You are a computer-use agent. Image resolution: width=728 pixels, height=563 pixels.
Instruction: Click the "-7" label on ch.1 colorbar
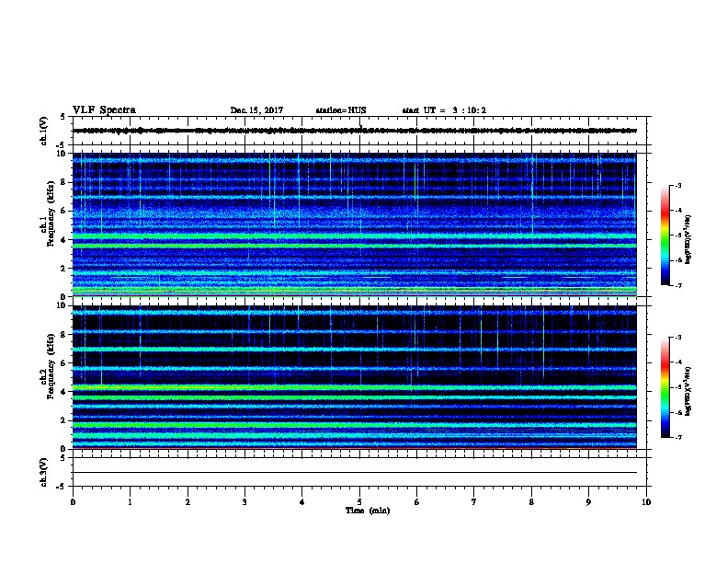[x=677, y=285]
